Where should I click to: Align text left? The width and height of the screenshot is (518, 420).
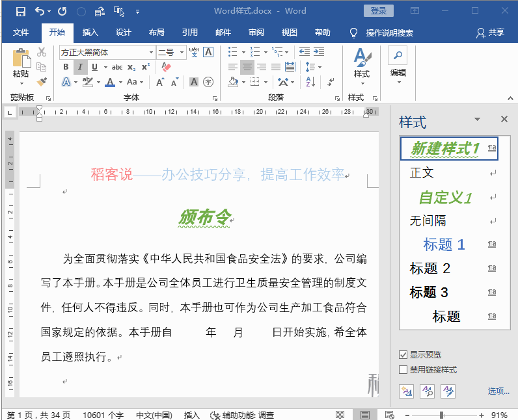[x=232, y=67]
